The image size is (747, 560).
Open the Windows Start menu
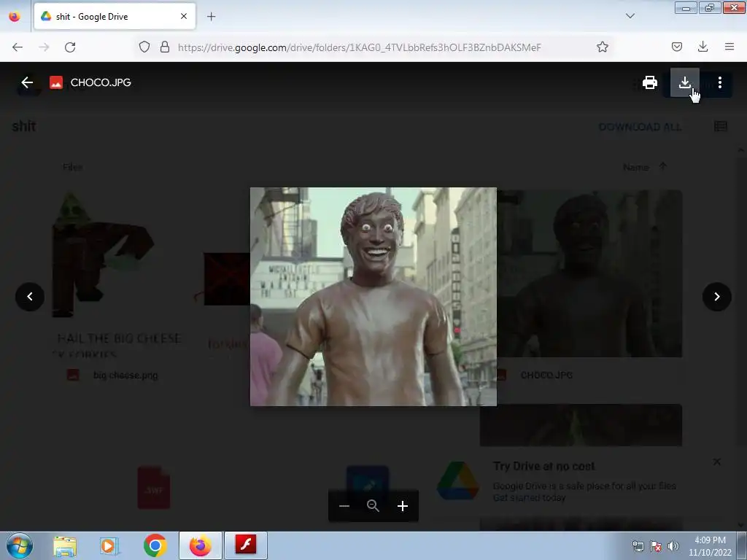tap(20, 545)
